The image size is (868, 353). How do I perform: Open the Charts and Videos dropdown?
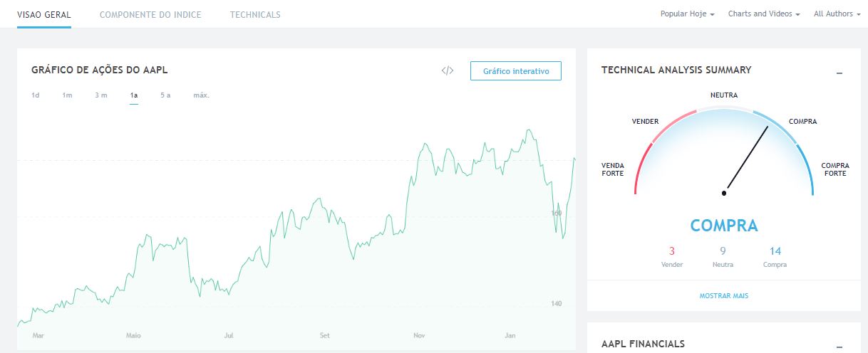[x=764, y=14]
